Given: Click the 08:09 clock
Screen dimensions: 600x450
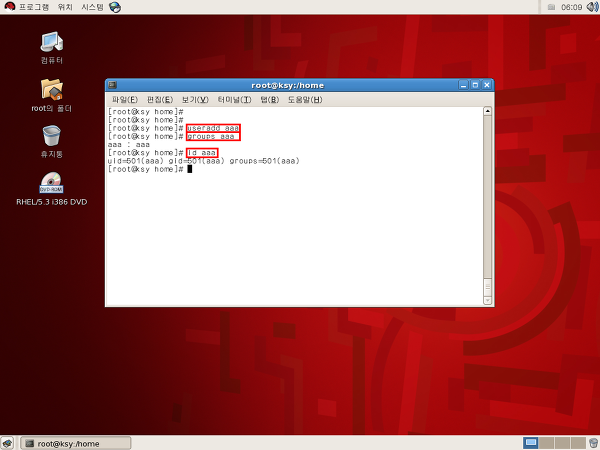Looking at the screenshot, I should click(572, 7).
